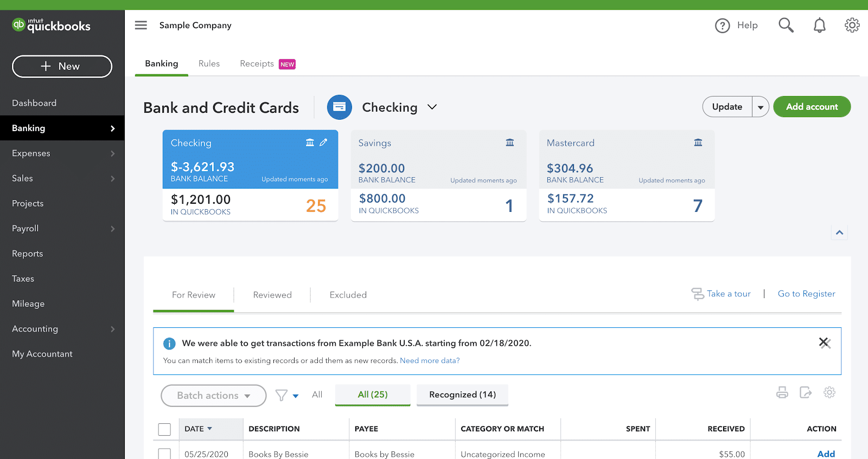Expand Expenses sidebar submenu arrow

click(x=113, y=153)
